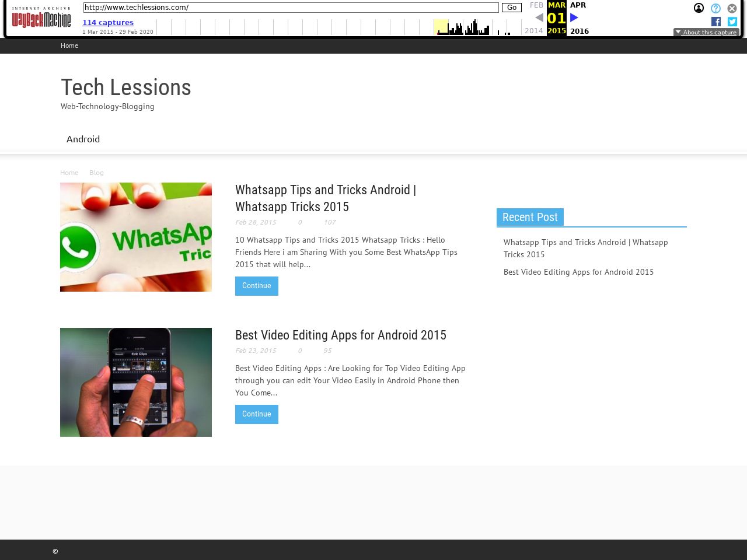Viewport: 747px width, 560px height.
Task: Open the WhatsApp post thumbnail
Action: click(x=136, y=237)
